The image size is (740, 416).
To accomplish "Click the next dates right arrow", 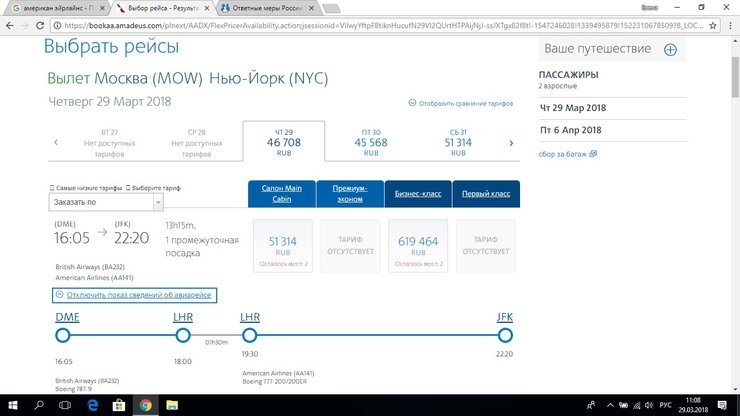I will point(511,143).
